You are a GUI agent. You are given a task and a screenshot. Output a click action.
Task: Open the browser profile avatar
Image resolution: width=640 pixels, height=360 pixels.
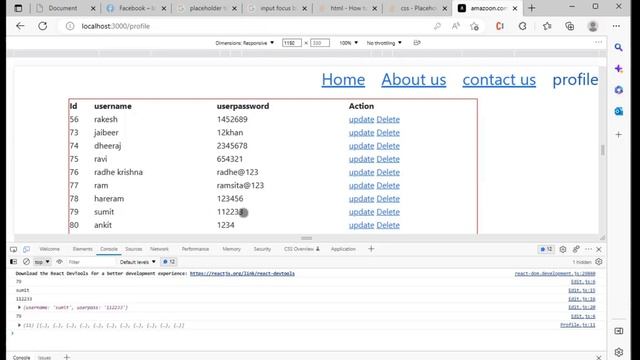coord(593,26)
